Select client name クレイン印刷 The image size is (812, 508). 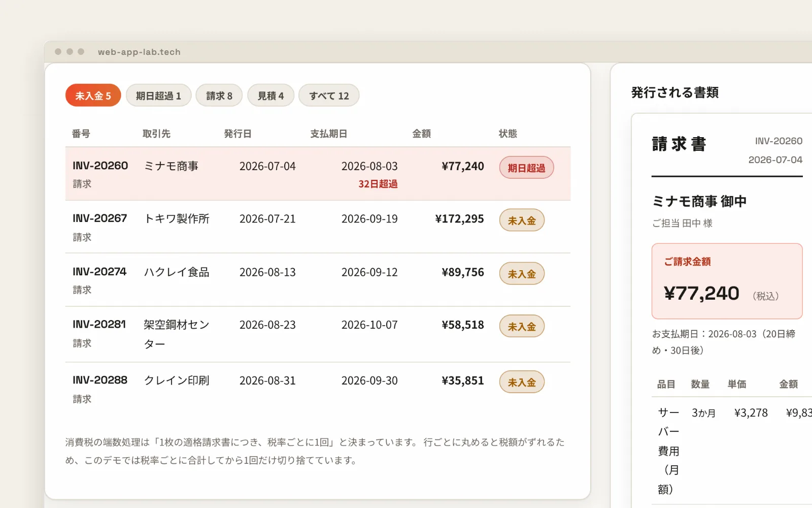click(177, 380)
